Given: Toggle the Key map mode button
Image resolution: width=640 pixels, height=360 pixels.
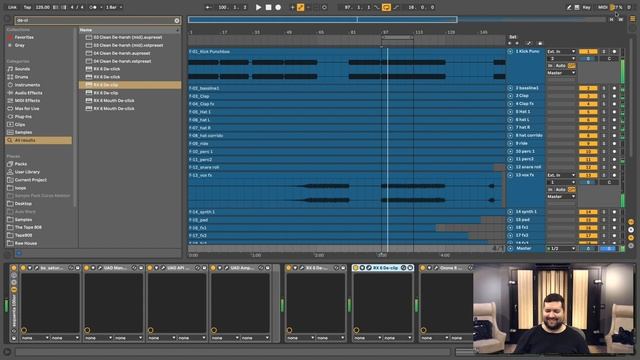Looking at the screenshot, I should click(587, 7).
